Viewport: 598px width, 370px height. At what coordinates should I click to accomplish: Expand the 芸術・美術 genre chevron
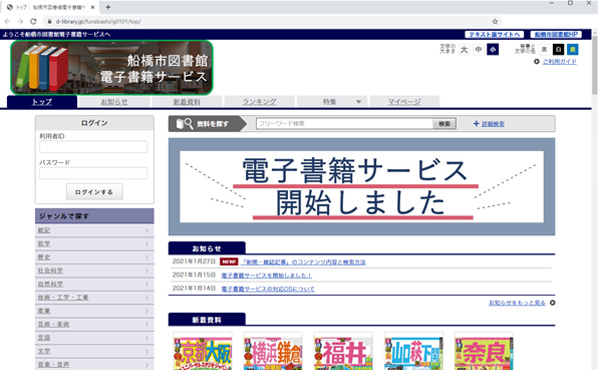coord(147,324)
